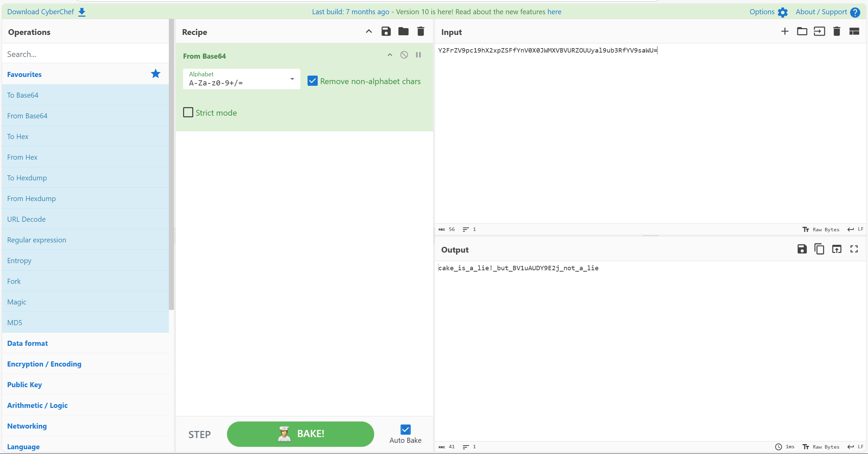Screen dimensions: 868x454
Task: Collapse the recipe operations with the chevron
Action: pyautogui.click(x=369, y=32)
